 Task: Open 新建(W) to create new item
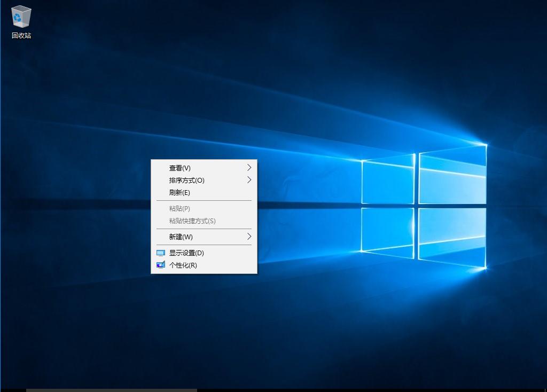(180, 236)
